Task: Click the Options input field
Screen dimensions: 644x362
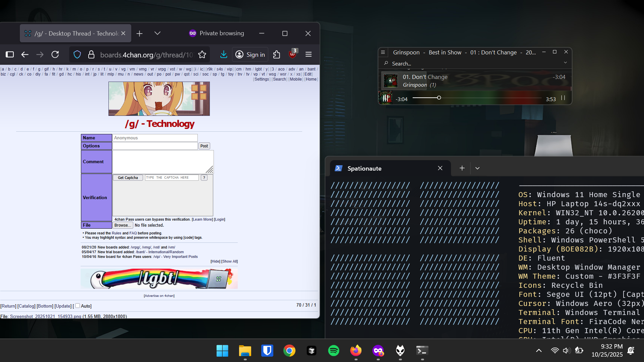Action: coord(155,146)
